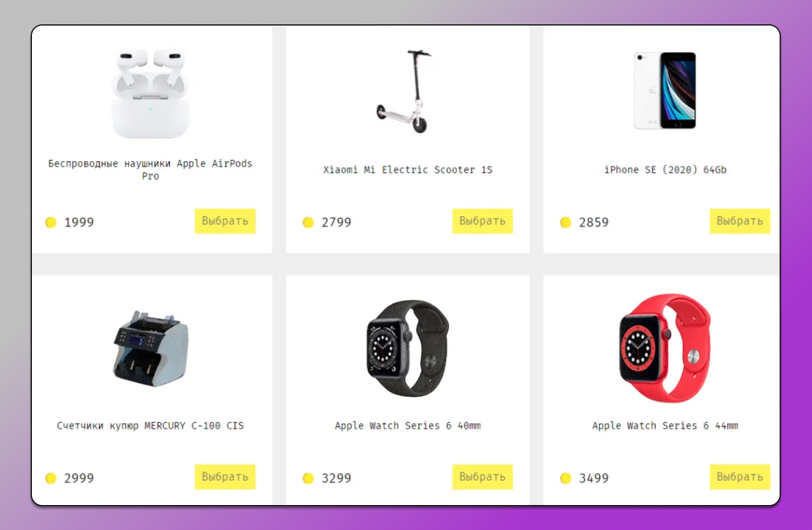
Task: Click the coin icon beside 2999
Action: [x=50, y=478]
